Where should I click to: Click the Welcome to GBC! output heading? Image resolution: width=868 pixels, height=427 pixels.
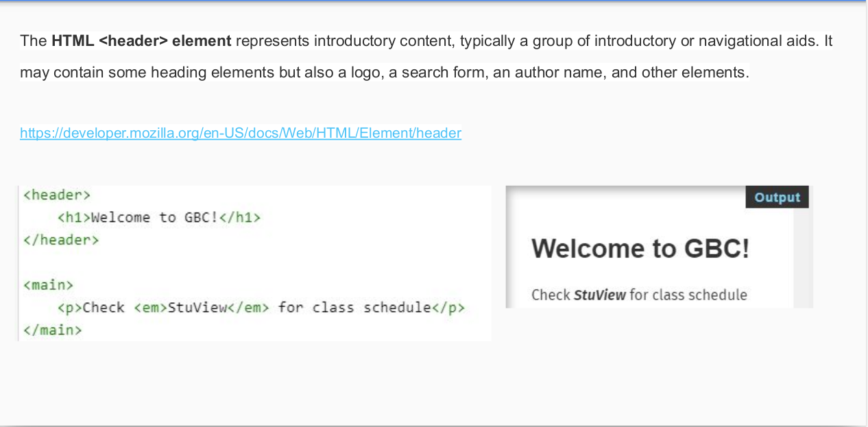pyautogui.click(x=640, y=249)
